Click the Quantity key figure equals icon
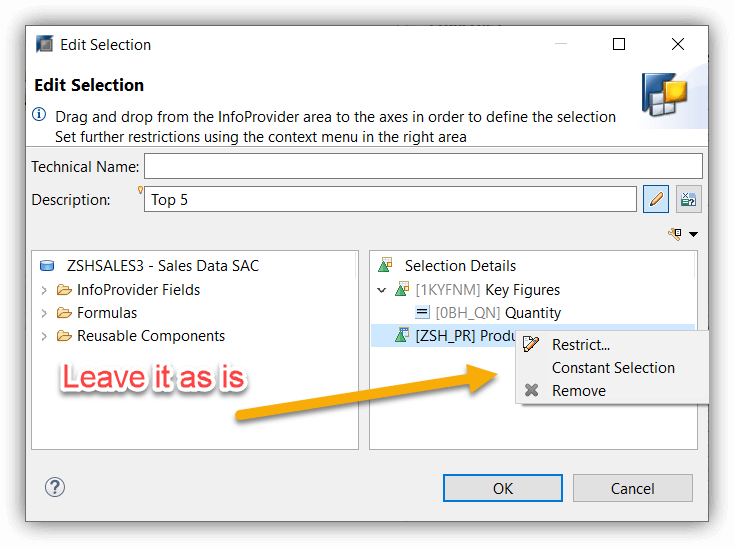Viewport: 734px width, 547px height. pos(422,312)
